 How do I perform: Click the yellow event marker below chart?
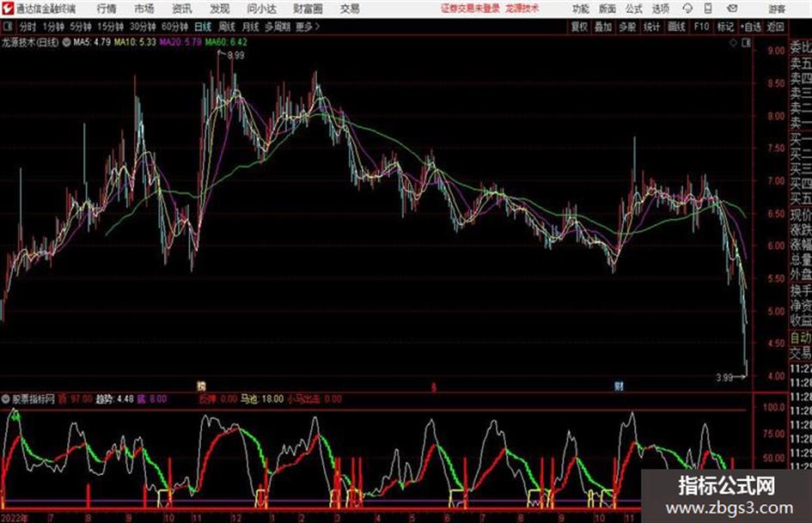(201, 386)
